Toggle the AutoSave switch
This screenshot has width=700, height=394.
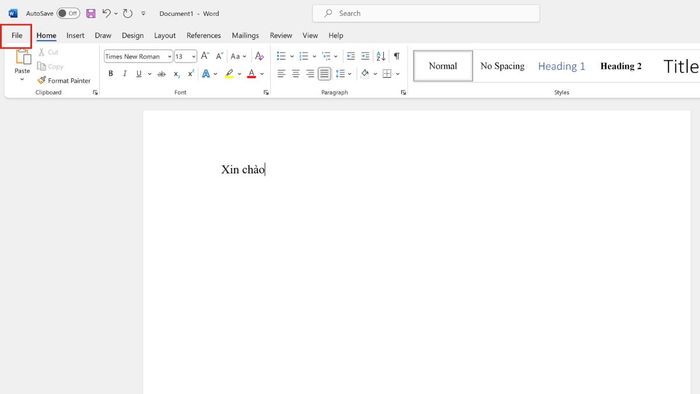click(68, 13)
